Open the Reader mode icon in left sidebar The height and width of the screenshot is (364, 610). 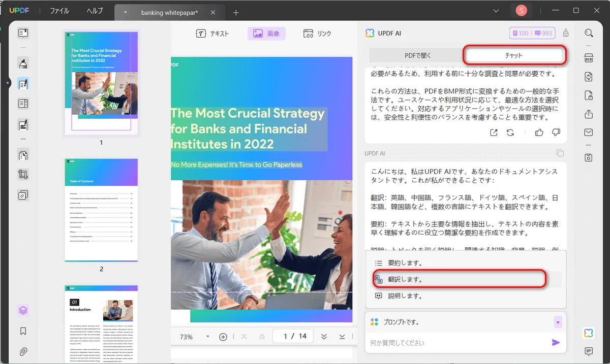(x=23, y=34)
